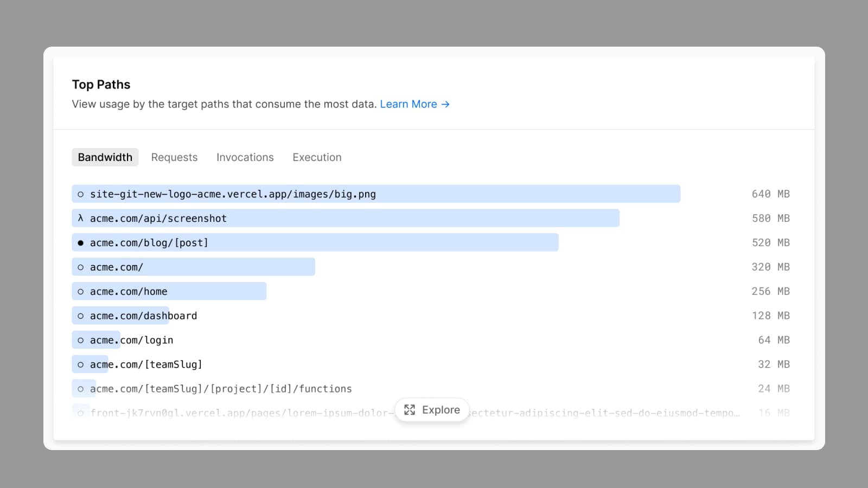
Task: Click the expand arrows icon in Explore button
Action: 410,410
